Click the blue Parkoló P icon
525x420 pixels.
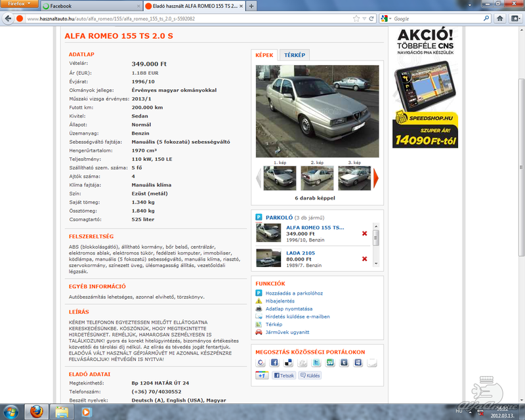click(x=259, y=217)
